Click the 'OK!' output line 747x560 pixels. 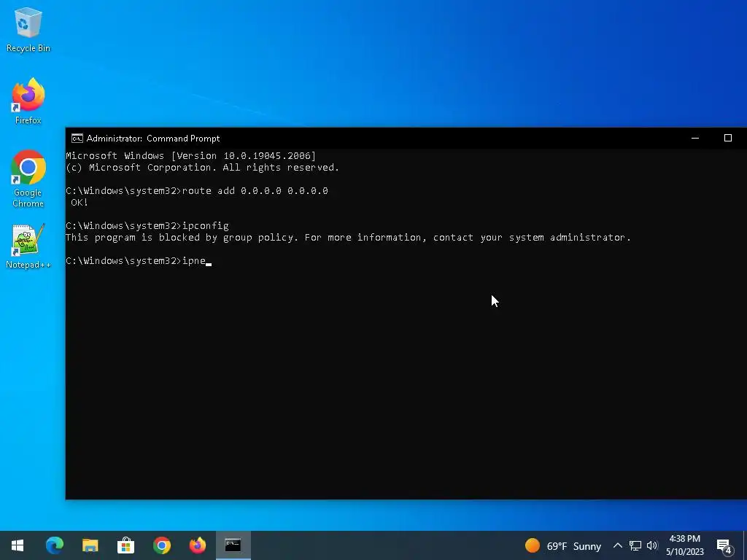(79, 203)
